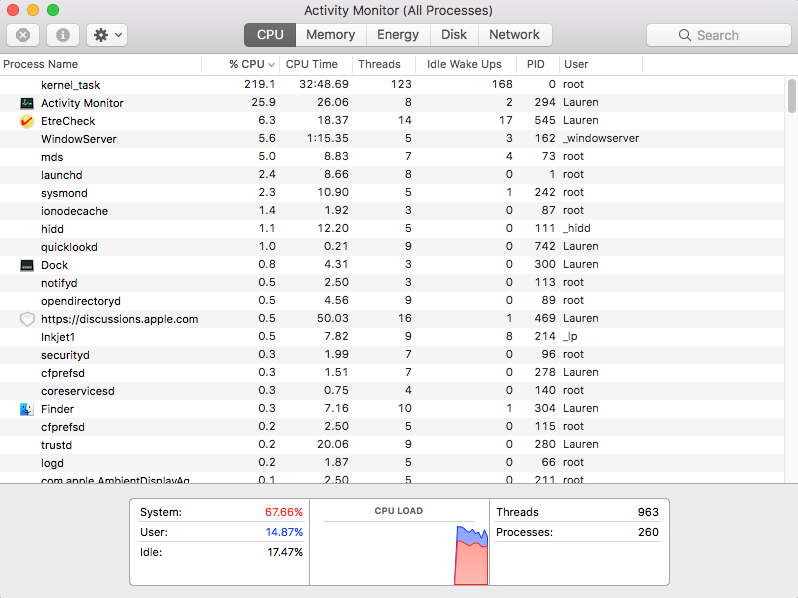Screen dimensions: 798x598
Task: Click the EtreCheck app icon
Action: point(26,121)
